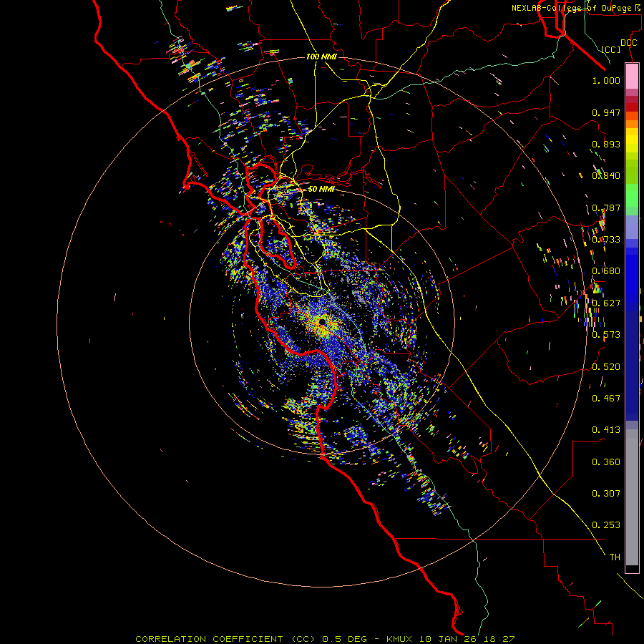This screenshot has height=644, width=644.
Task: Click the NEXLAB-College of DuPage credit text
Action: tap(577, 8)
